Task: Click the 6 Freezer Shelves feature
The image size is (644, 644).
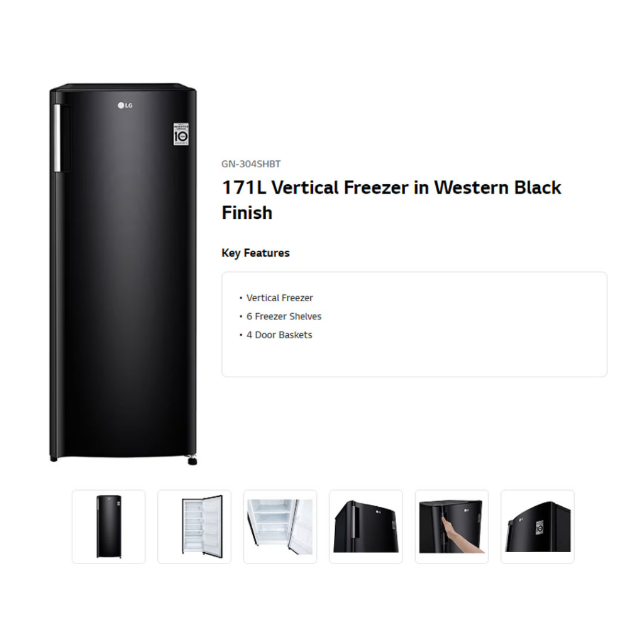Action: coord(284,316)
